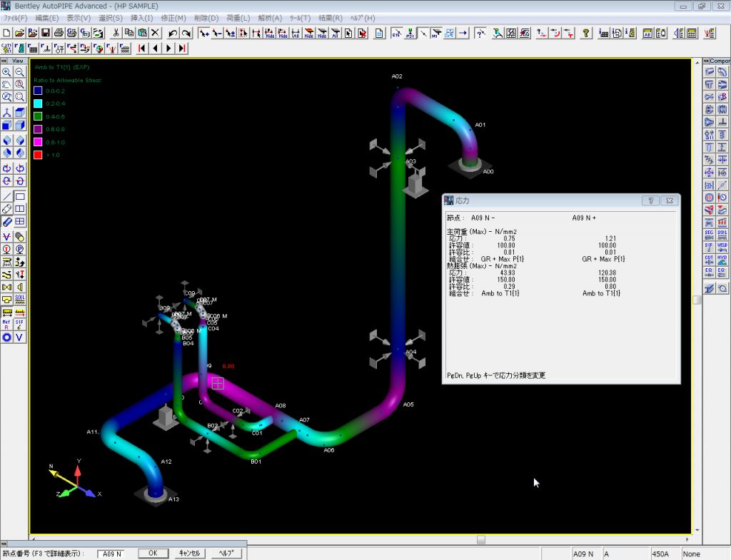Click the cyan 0.2-0.4 legend swatch
The height and width of the screenshot is (560, 731).
[38, 103]
